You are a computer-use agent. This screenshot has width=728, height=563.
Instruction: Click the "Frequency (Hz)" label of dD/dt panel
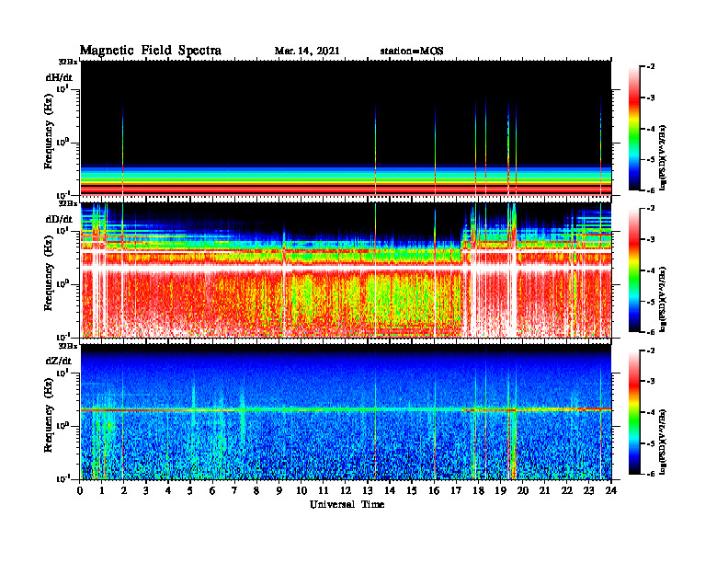tap(49, 273)
